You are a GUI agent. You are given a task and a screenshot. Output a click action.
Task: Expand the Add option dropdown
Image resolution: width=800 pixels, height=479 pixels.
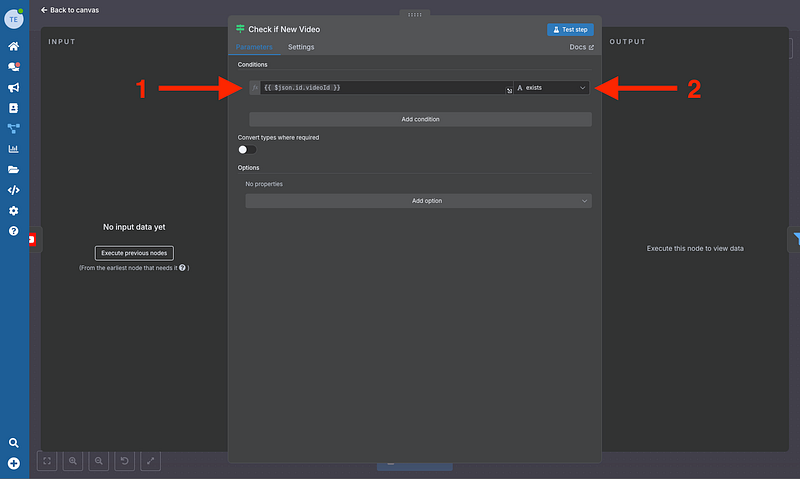tap(419, 201)
